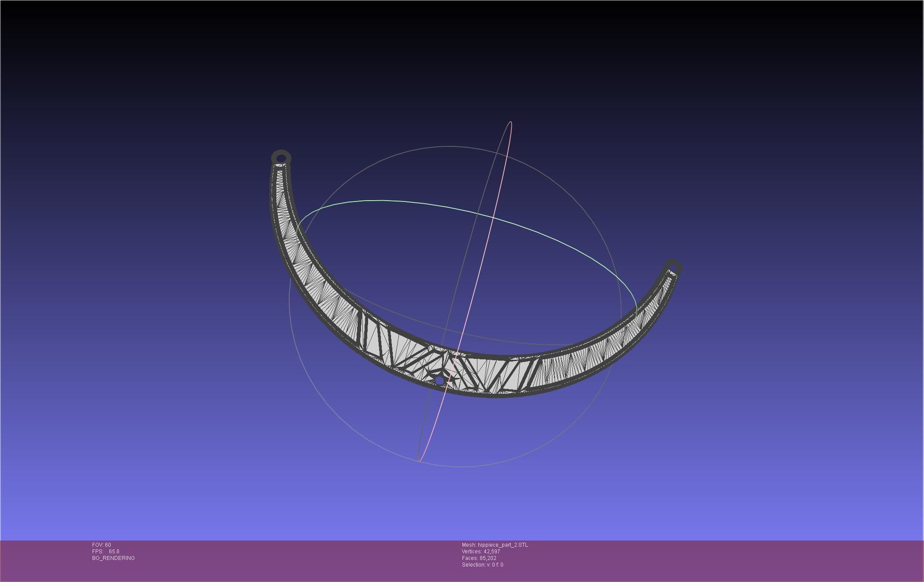Click the FOV: 60 readout
The image size is (924, 582).
101,545
